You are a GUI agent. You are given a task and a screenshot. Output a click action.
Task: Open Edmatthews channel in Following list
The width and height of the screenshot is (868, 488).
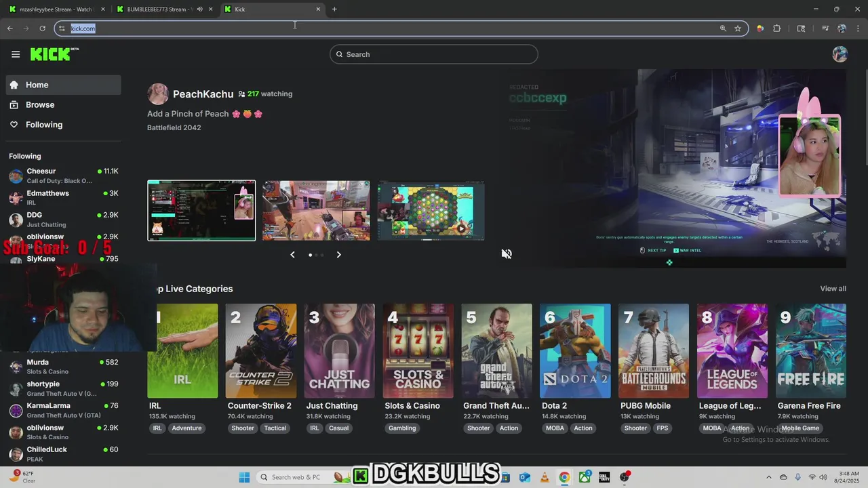coord(64,198)
